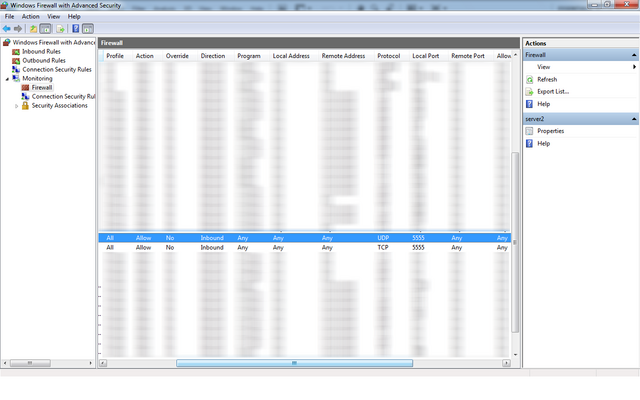Click the 5555 local port in TCP row
640x400 pixels.
418,248
